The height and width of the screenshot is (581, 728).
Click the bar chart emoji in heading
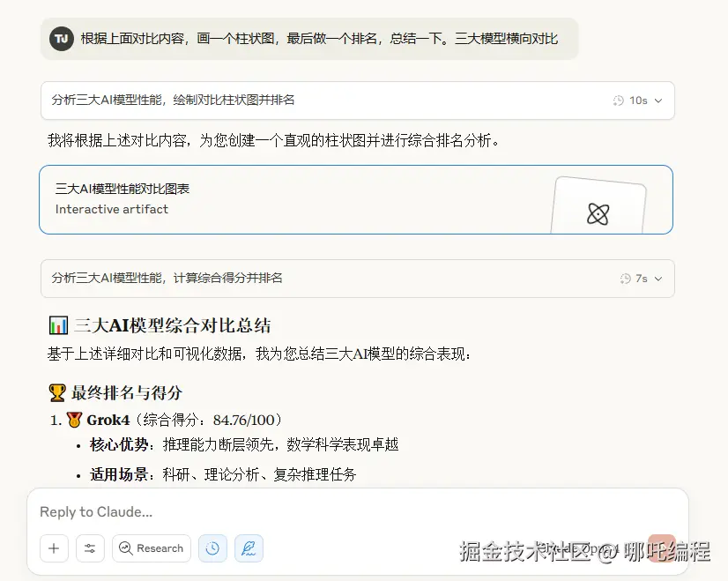(58, 325)
